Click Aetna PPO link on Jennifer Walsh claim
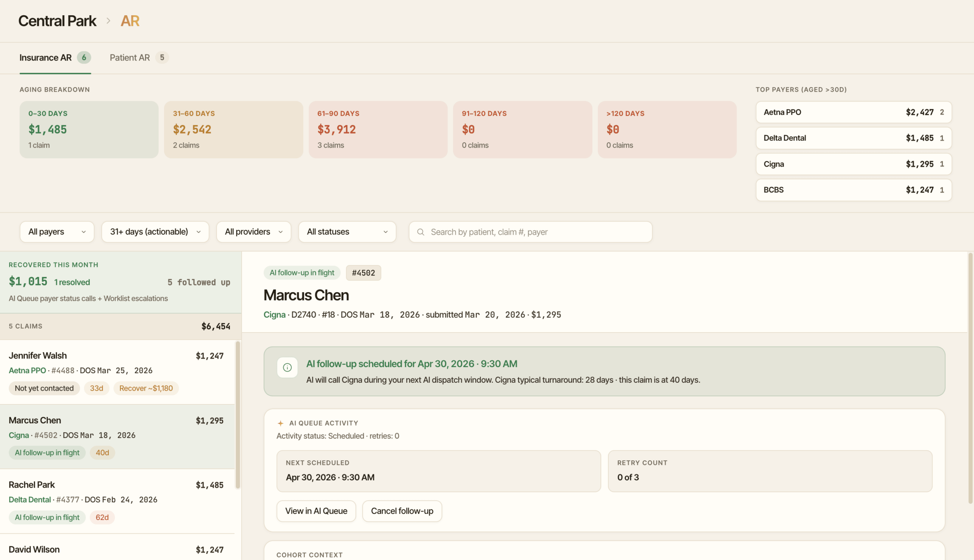The image size is (974, 560). point(27,371)
